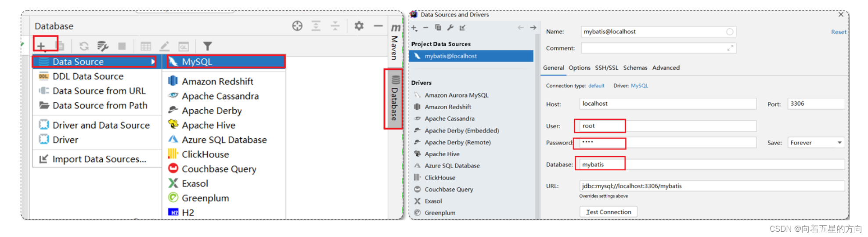Click the plus New icon in Database panel
This screenshot has width=868, height=237.
[x=41, y=46]
